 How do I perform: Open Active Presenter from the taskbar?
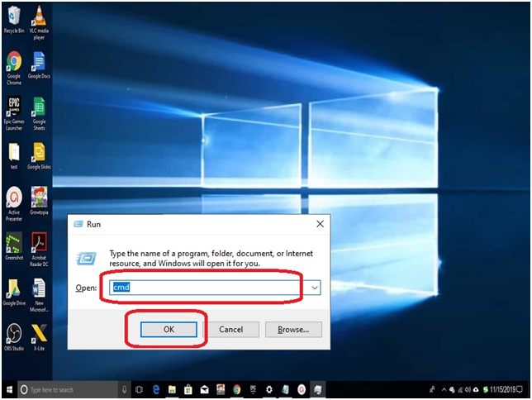pos(302,389)
